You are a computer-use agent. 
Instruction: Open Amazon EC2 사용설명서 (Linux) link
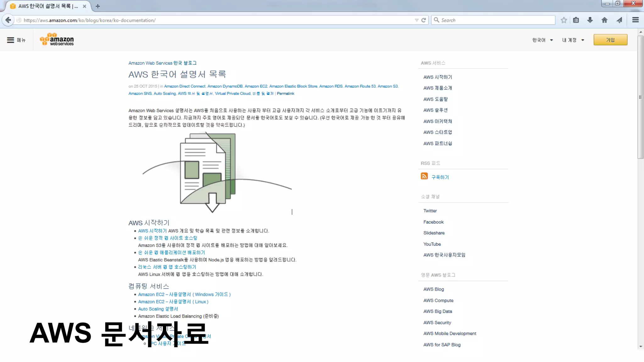click(173, 302)
